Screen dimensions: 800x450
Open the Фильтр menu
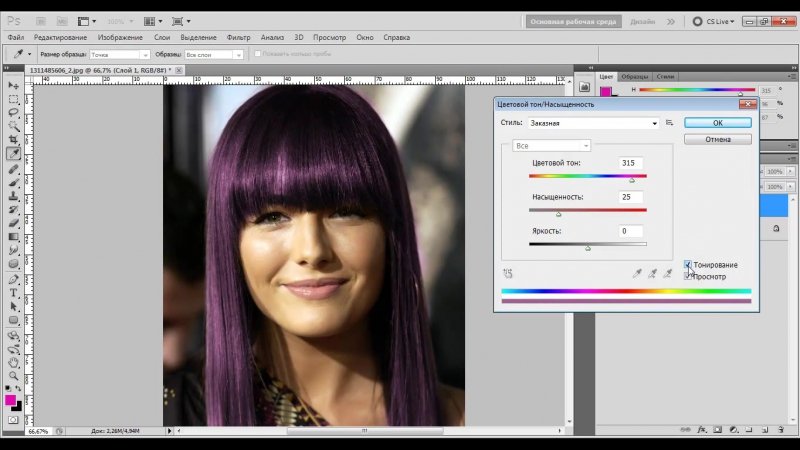tap(239, 37)
